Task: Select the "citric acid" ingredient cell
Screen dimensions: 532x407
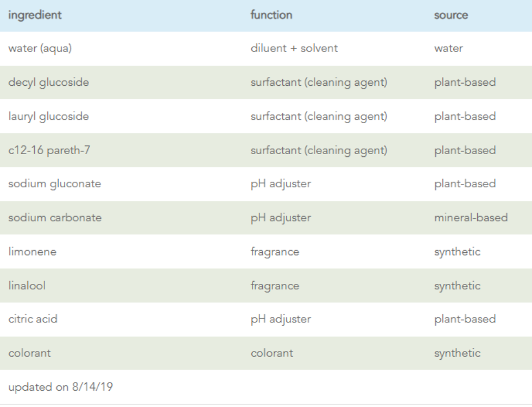Action: [33, 319]
